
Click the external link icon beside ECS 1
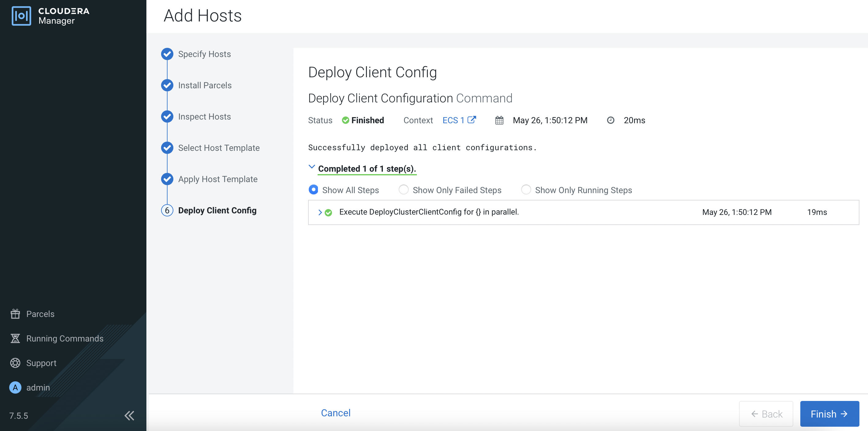[472, 120]
